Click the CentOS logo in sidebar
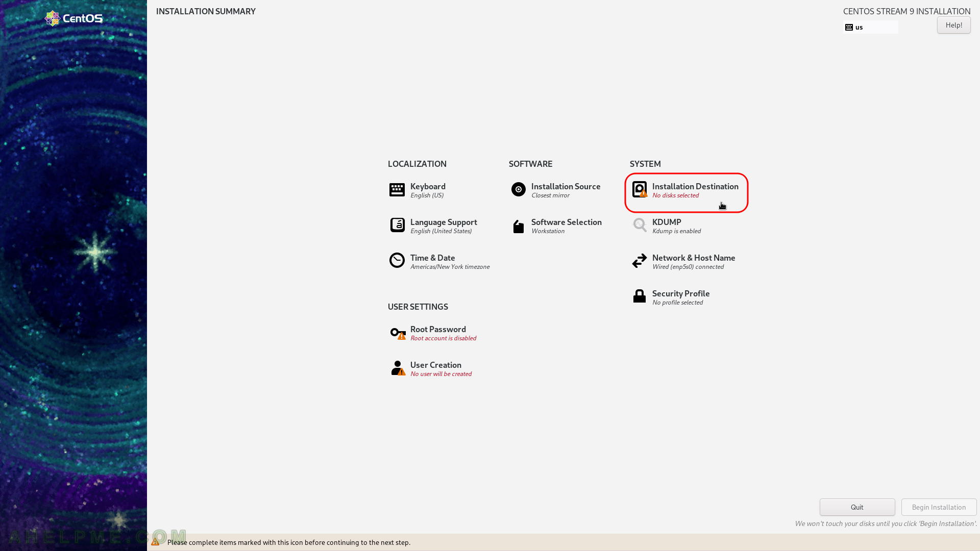 pyautogui.click(x=73, y=18)
